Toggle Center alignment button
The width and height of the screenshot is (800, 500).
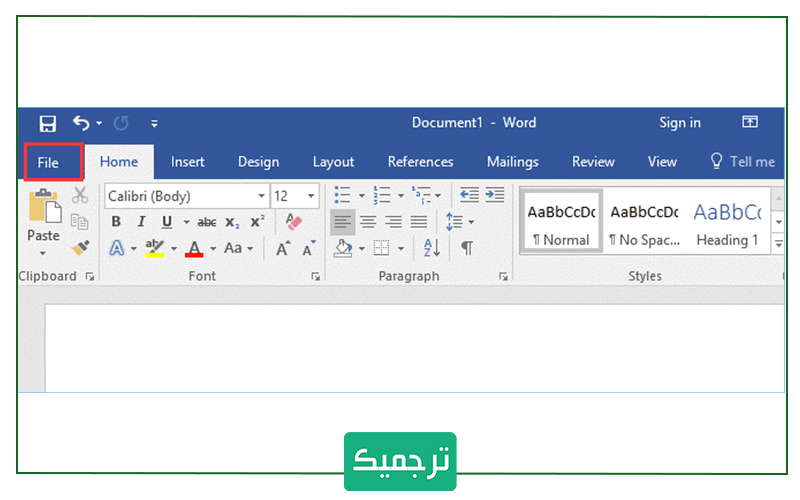368,222
